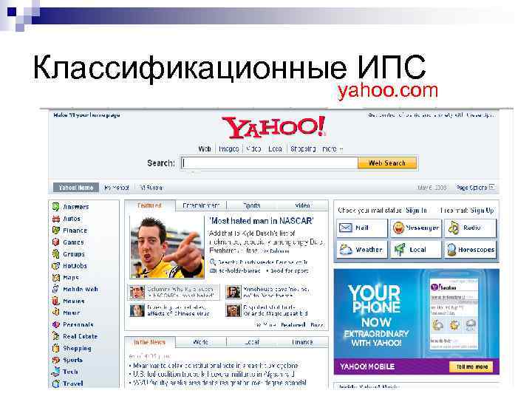Open the Tech icon in sidebar
This screenshot has height=399, width=532.
click(55, 372)
